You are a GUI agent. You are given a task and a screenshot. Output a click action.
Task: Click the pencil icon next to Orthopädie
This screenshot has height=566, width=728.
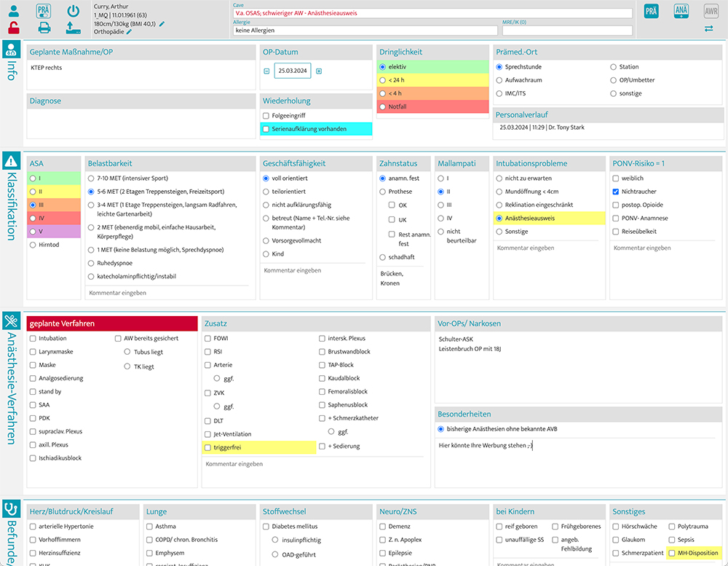click(x=129, y=32)
